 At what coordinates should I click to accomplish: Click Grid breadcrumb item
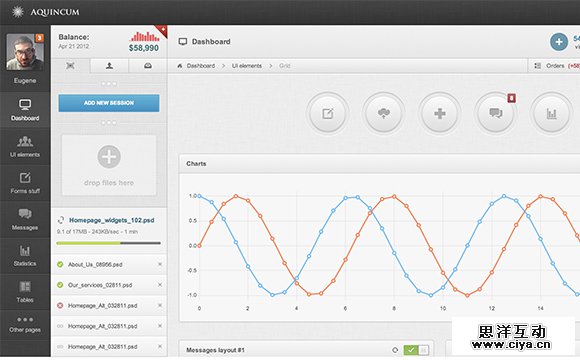(x=284, y=66)
